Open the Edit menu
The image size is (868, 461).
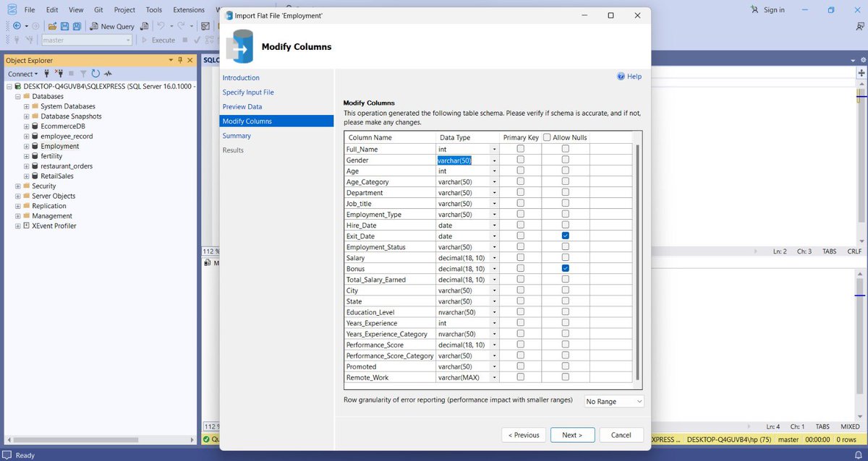[x=52, y=10]
